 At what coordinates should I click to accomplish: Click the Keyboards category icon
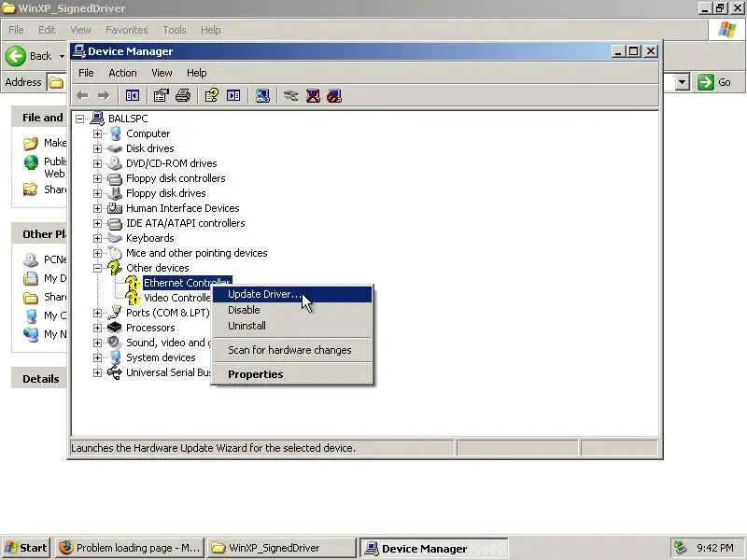(115, 238)
